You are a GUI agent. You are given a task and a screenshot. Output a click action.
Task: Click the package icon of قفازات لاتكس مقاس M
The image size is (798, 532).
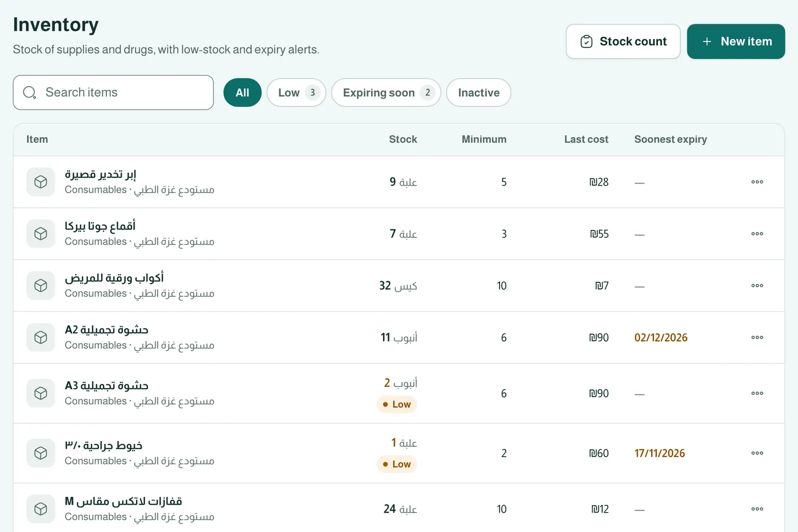tap(41, 509)
